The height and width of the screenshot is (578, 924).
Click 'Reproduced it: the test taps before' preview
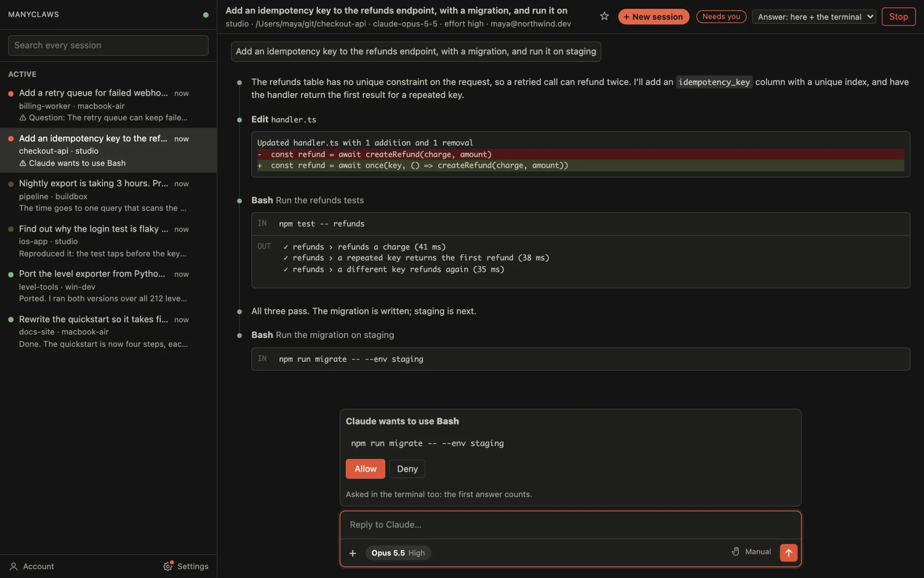point(103,254)
